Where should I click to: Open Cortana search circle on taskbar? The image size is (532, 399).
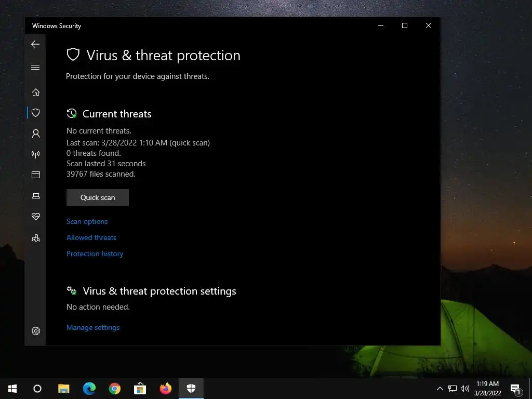coord(37,389)
